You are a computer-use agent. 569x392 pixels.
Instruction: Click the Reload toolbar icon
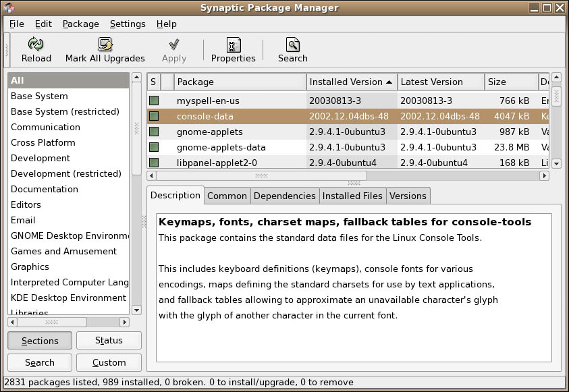point(36,45)
